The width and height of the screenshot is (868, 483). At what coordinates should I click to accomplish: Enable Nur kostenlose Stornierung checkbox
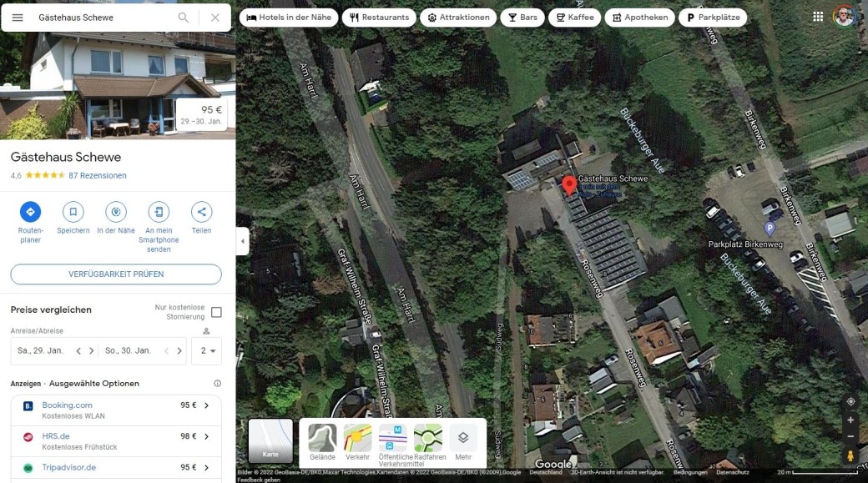click(216, 312)
